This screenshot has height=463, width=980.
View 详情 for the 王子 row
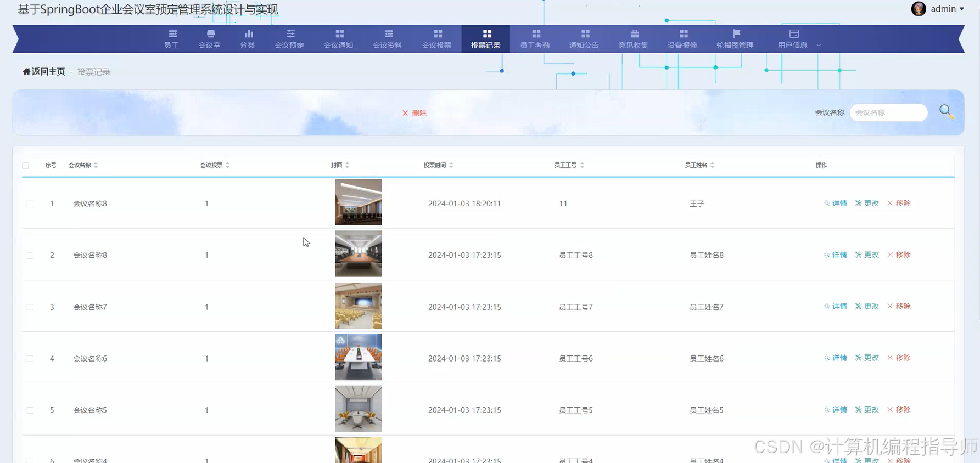click(x=835, y=204)
